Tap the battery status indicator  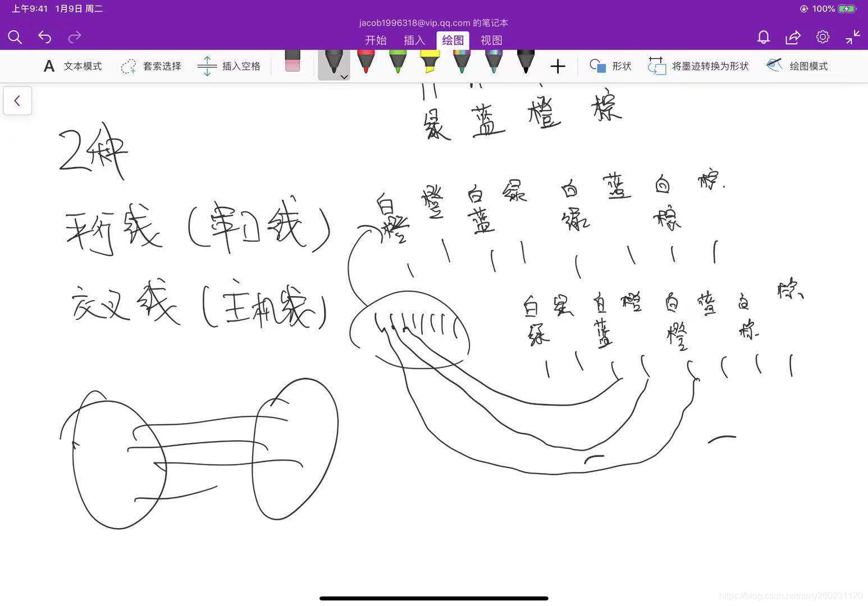tap(847, 9)
